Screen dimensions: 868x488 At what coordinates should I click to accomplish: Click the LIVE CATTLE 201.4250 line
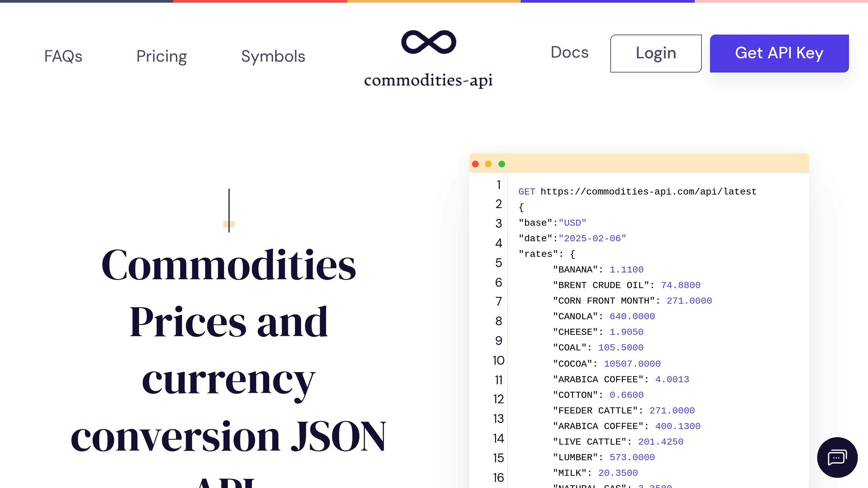pos(618,442)
